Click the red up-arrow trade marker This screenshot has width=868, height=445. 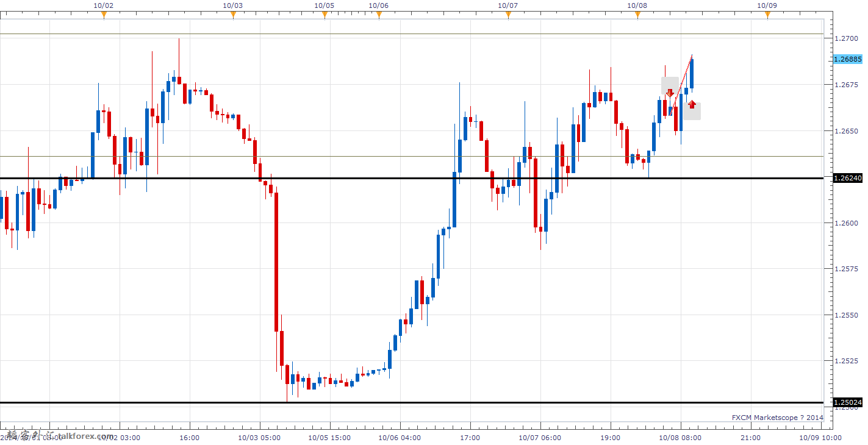tap(692, 104)
